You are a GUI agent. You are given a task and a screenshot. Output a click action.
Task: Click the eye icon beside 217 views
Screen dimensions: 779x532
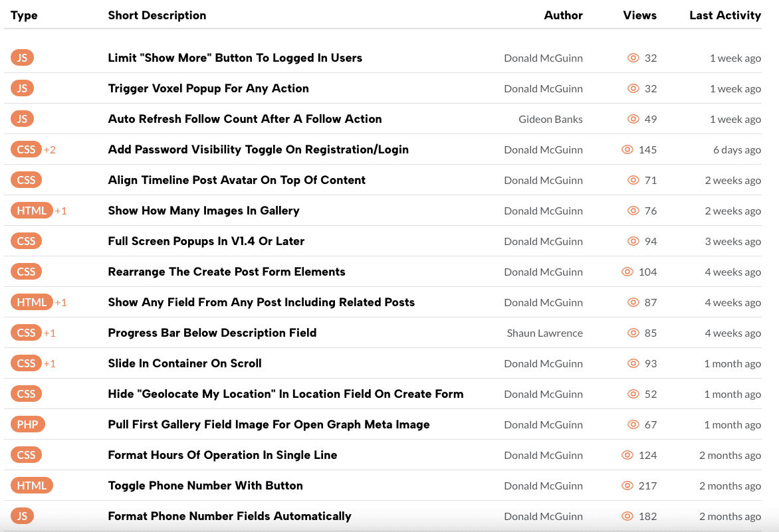point(627,486)
